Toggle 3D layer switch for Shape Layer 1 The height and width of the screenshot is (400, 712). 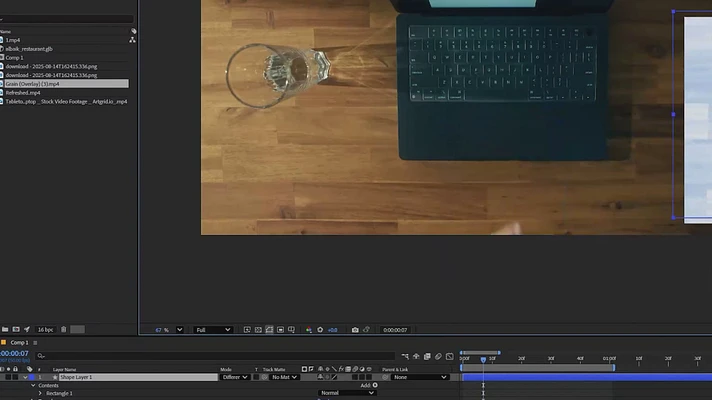coord(369,377)
